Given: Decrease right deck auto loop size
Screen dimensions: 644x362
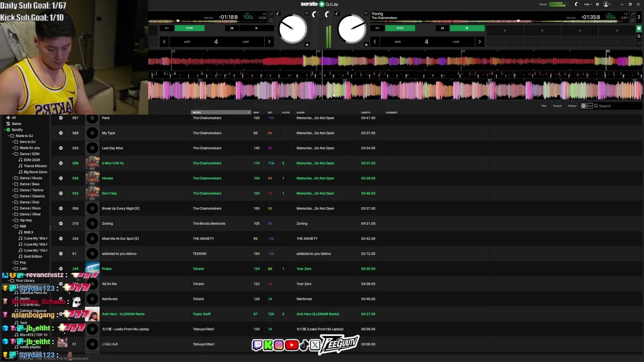Looking at the screenshot, I should pos(374,42).
